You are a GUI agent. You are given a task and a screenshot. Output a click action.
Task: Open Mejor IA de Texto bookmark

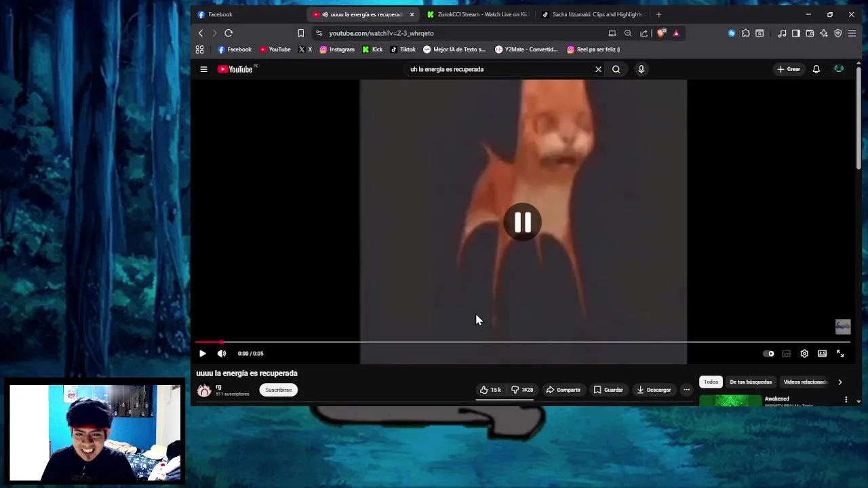point(454,49)
